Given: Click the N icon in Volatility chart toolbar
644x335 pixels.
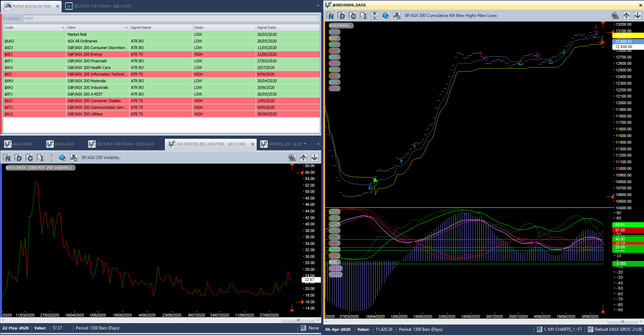Looking at the screenshot, I should [7, 158].
